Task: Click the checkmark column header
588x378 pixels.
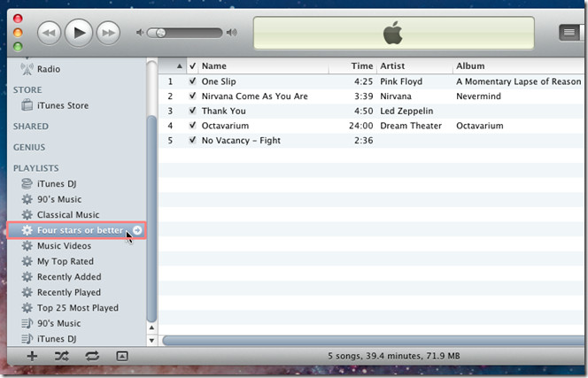Action: point(192,66)
